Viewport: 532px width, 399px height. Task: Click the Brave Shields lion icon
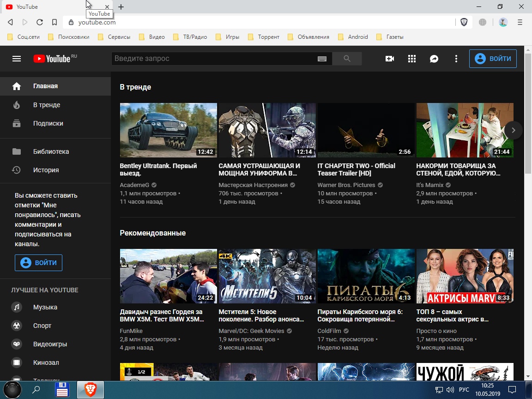(464, 22)
